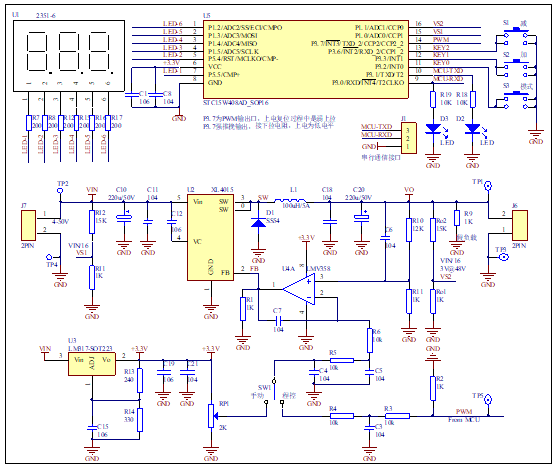Select the 'VO' power port label
The image size is (558, 469).
[409, 190]
